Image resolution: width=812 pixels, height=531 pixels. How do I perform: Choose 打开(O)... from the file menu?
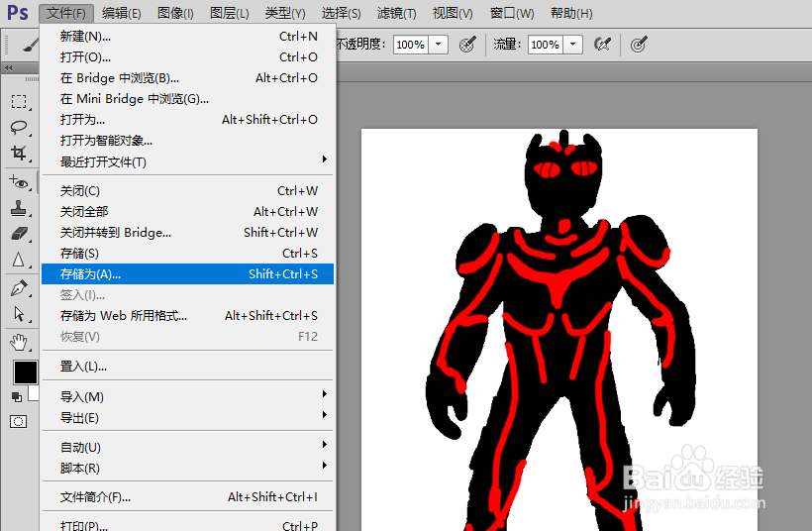187,57
